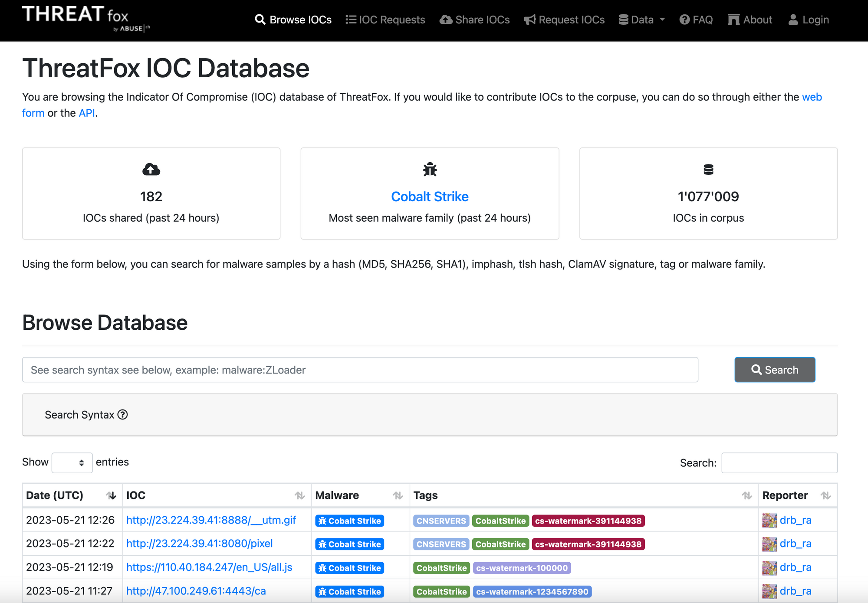Open the About page
This screenshot has width=868, height=603.
(x=750, y=20)
